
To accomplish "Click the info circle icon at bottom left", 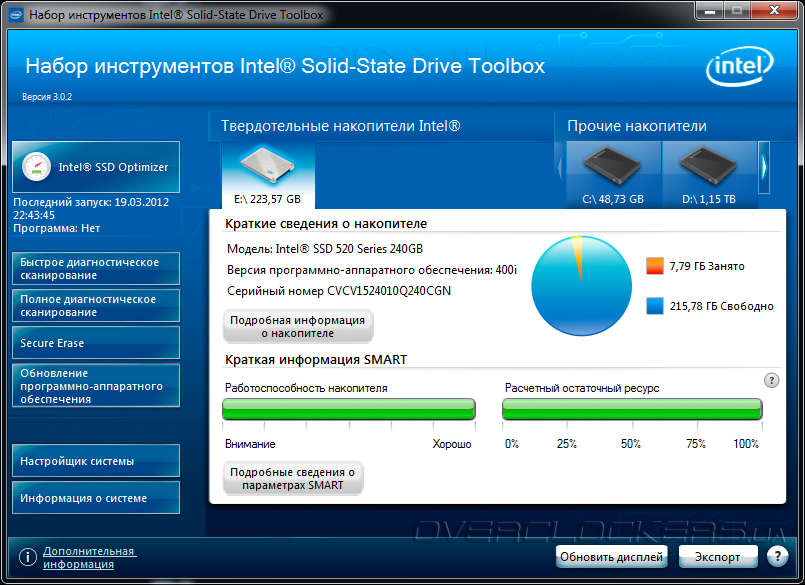I will 28,557.
